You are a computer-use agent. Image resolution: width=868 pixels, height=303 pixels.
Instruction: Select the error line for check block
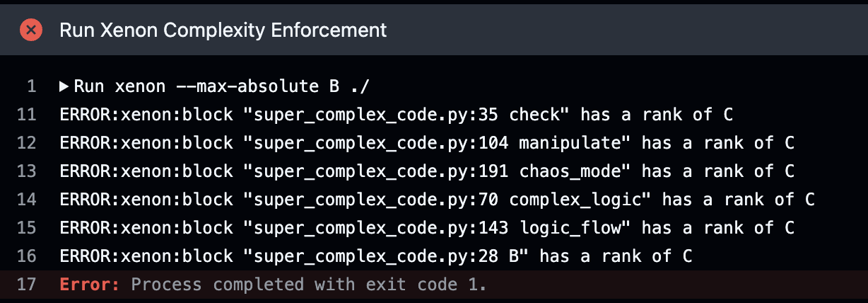click(x=416, y=115)
